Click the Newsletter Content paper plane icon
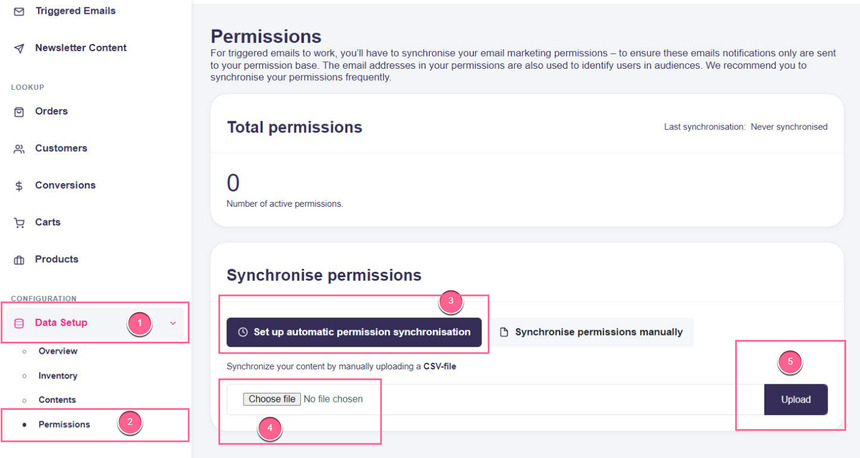The height and width of the screenshot is (458, 860). (19, 48)
